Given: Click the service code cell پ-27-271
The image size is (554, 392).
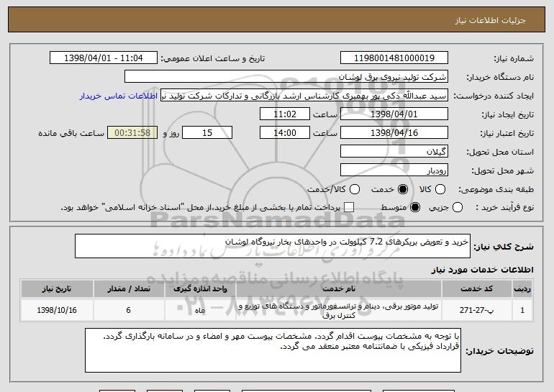Looking at the screenshot, I should tap(476, 310).
